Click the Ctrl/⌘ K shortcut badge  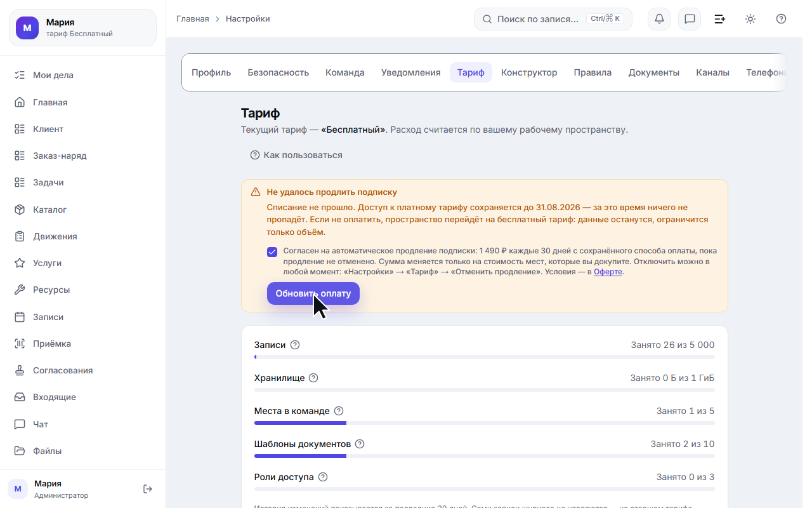[x=605, y=19]
